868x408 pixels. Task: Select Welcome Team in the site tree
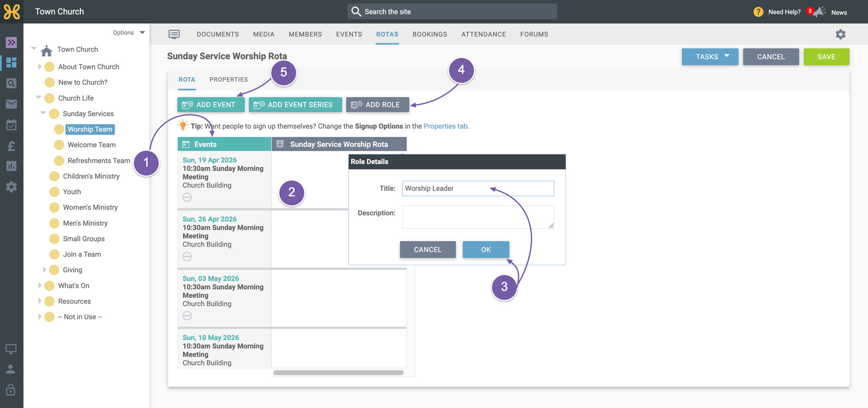point(92,145)
